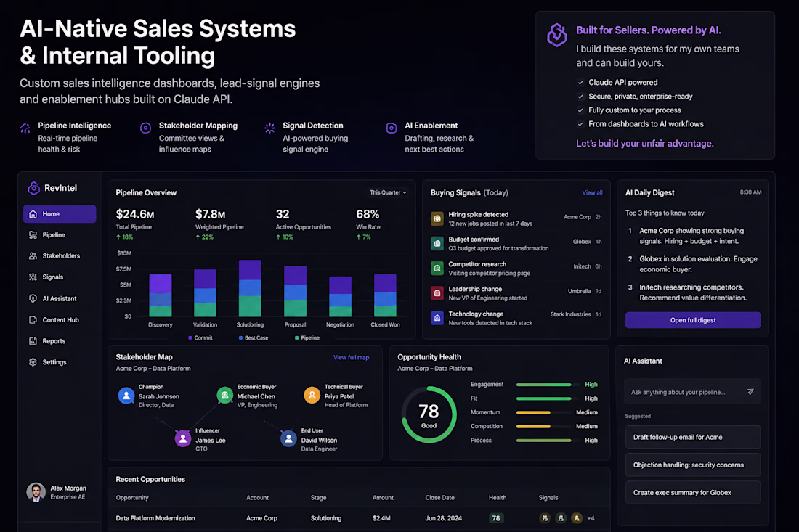The image size is (799, 532).
Task: Open the Content Hub menu item
Action: tap(60, 320)
